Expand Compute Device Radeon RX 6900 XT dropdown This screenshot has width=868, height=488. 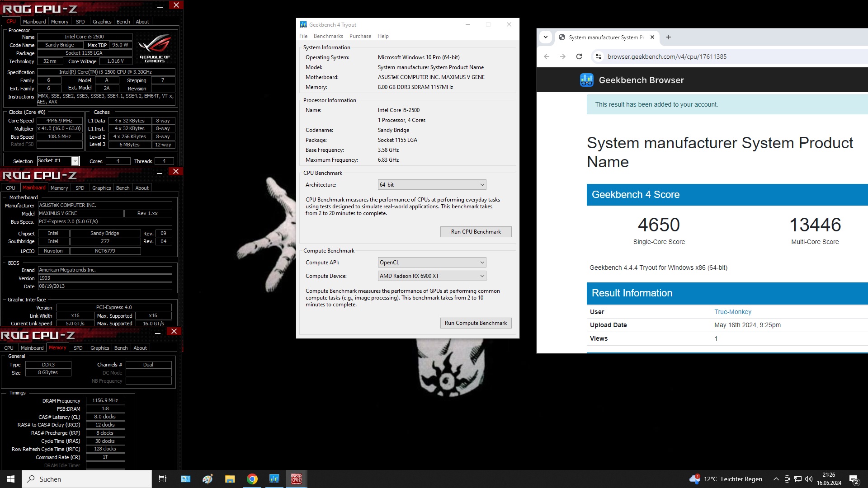pos(432,276)
